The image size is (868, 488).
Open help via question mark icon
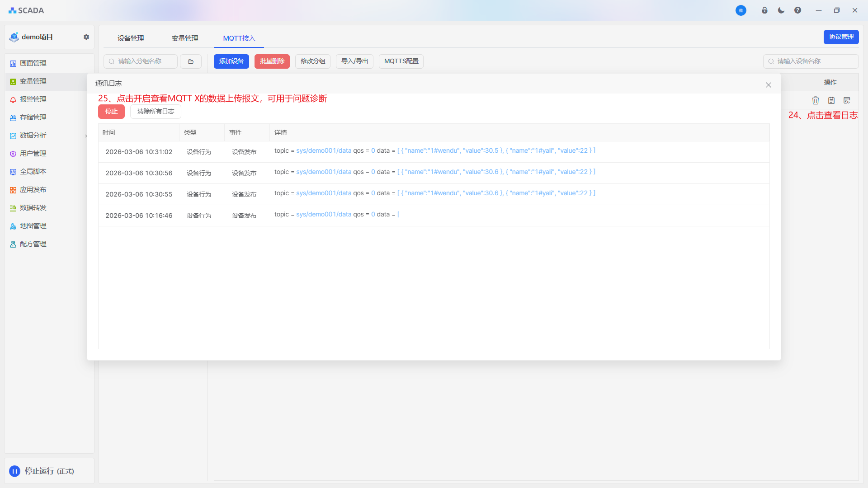(x=797, y=10)
